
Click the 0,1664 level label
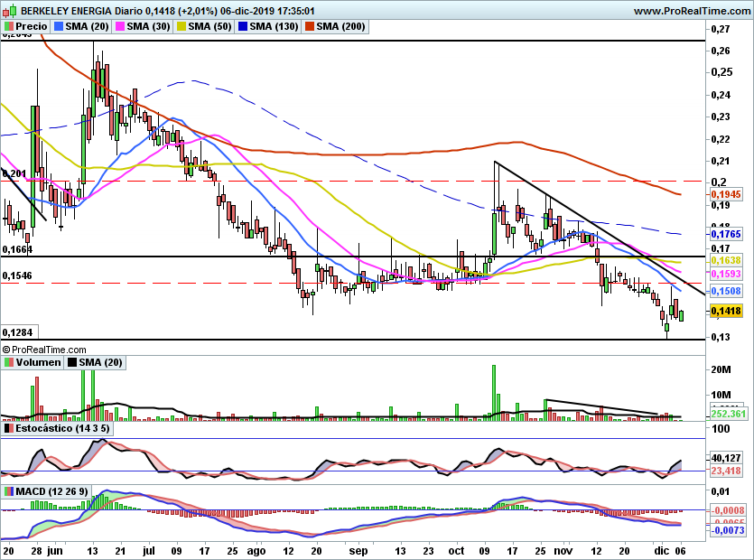click(x=17, y=249)
